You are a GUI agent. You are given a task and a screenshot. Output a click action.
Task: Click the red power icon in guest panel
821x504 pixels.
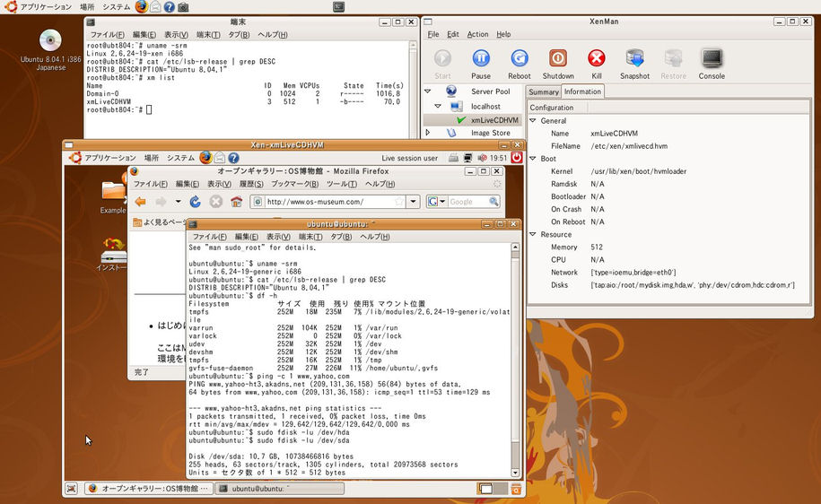click(x=516, y=158)
